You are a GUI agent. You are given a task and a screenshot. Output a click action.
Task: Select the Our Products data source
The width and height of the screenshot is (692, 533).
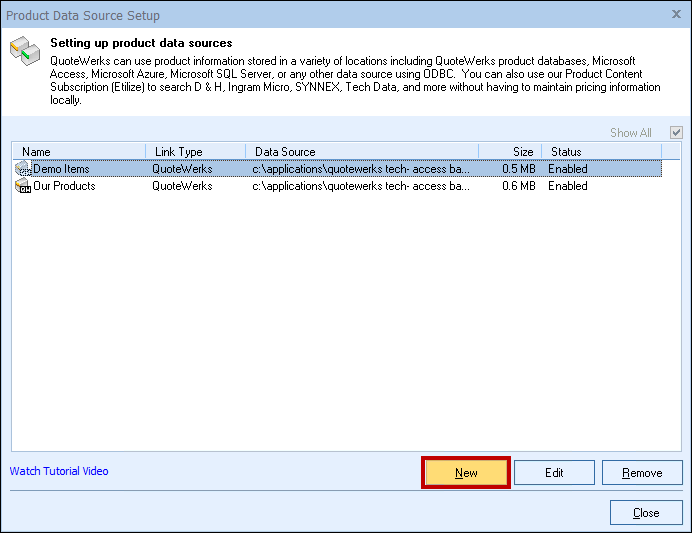pyautogui.click(x=64, y=186)
